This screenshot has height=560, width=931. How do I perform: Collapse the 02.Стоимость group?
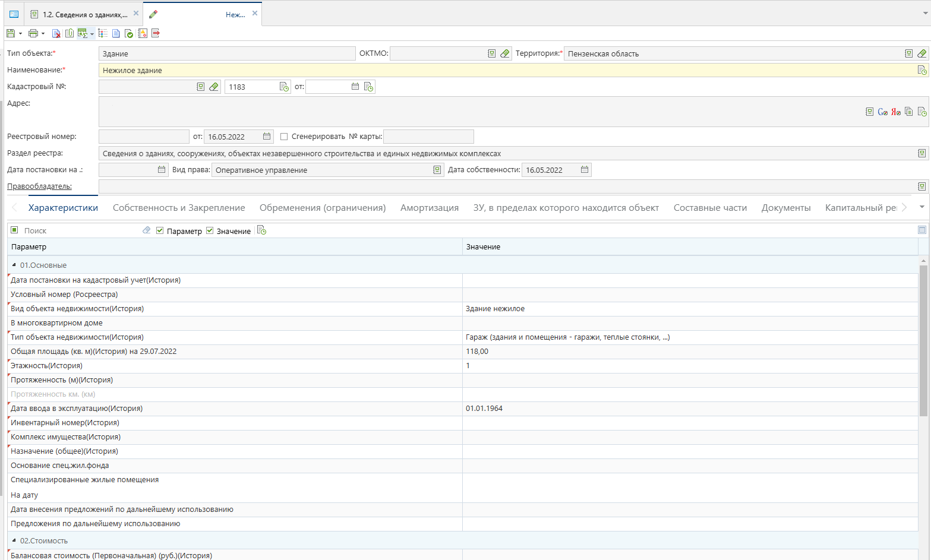click(x=14, y=540)
